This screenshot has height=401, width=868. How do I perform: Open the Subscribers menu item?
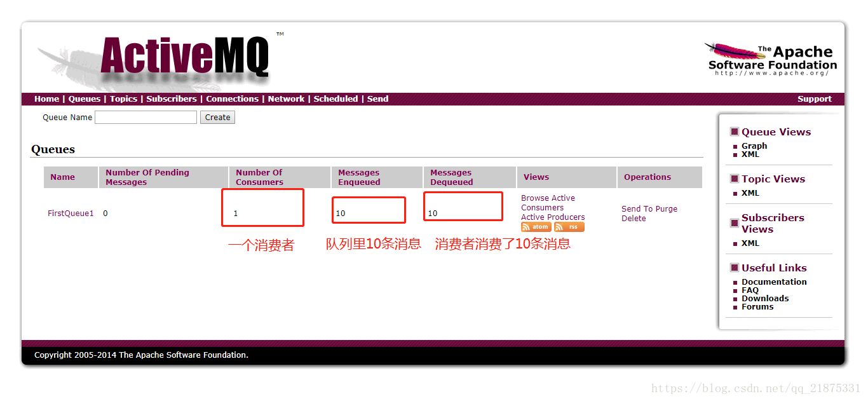click(x=172, y=99)
